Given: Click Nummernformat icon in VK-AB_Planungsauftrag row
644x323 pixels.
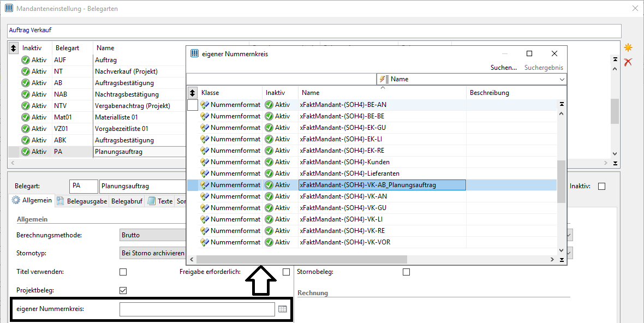Looking at the screenshot, I should [x=205, y=185].
